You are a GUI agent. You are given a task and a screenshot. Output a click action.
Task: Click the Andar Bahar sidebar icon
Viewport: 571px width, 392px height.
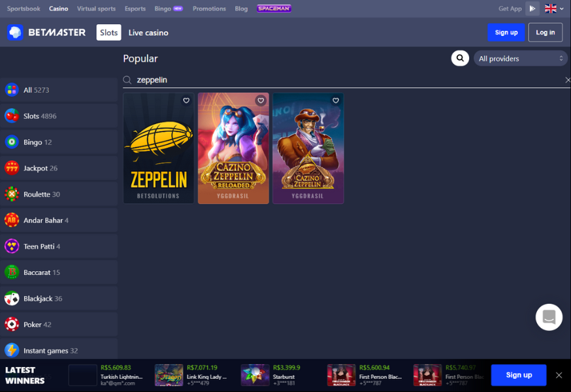click(x=10, y=220)
